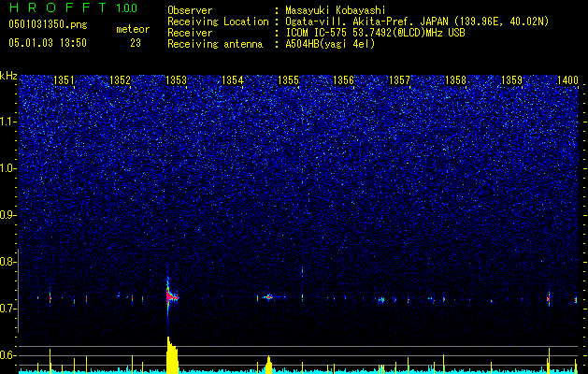Click the 1354 time marker
588x374 pixels.
point(232,80)
